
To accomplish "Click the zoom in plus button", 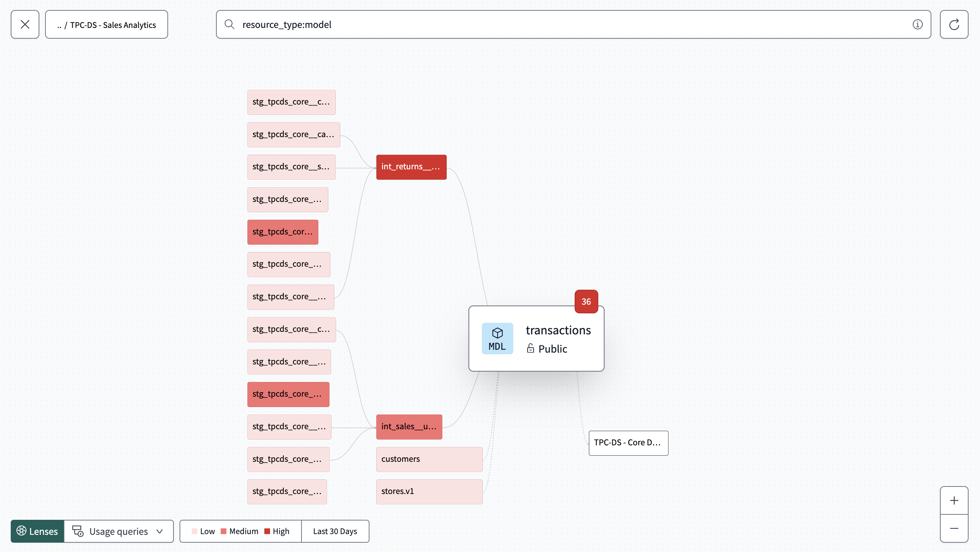I will 954,500.
